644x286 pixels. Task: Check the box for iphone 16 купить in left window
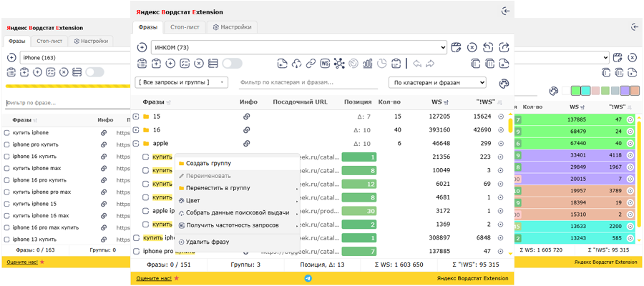click(6, 157)
